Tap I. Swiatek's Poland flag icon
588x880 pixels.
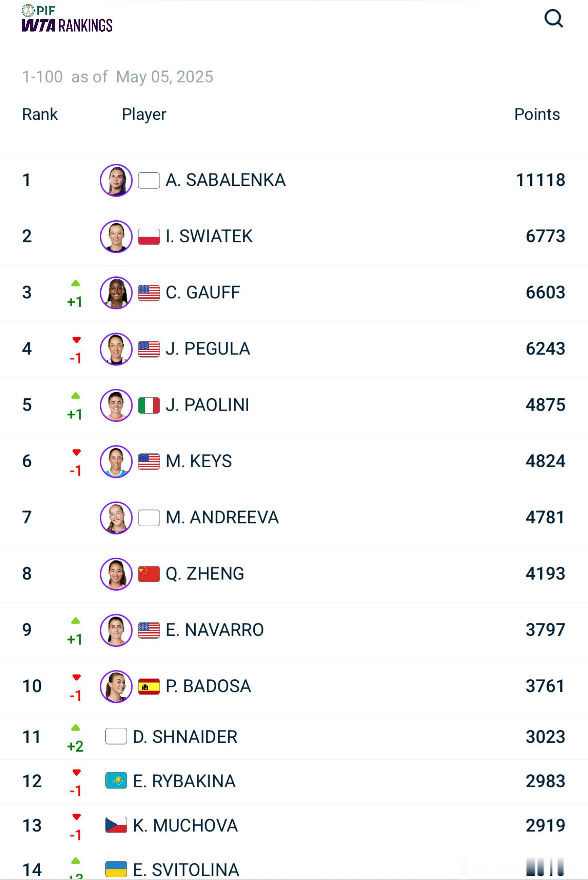(x=149, y=236)
